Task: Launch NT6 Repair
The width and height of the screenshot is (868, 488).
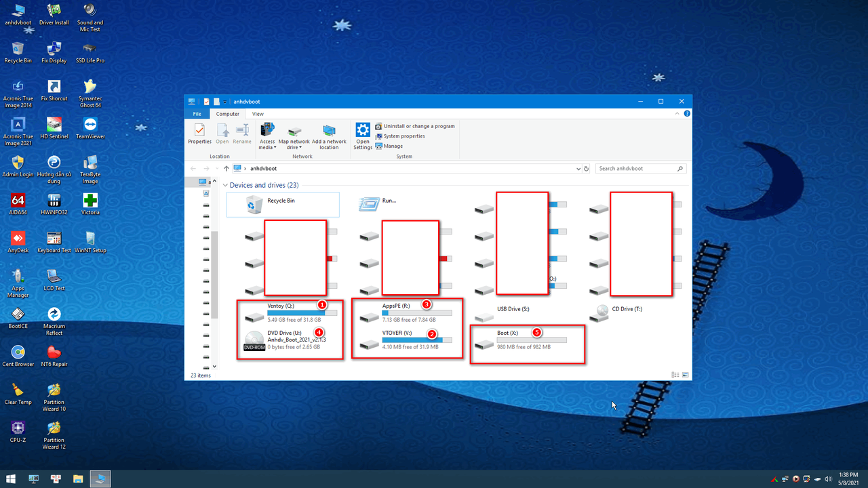Action: (54, 357)
